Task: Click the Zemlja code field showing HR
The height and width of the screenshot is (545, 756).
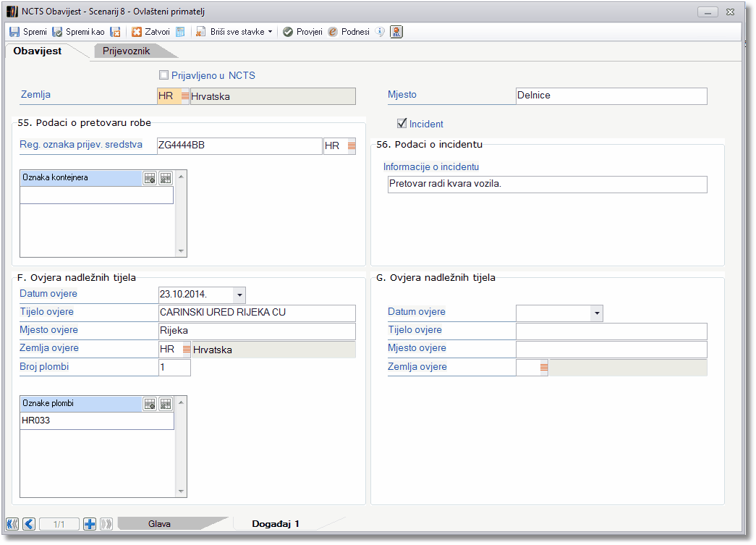Action: (169, 96)
